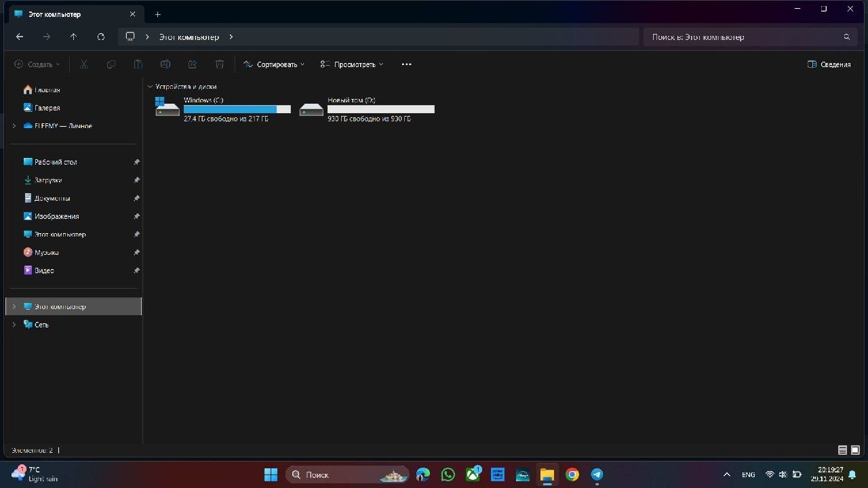Expand the Сеть tree node
Image resolution: width=868 pixels, height=488 pixels.
click(14, 325)
